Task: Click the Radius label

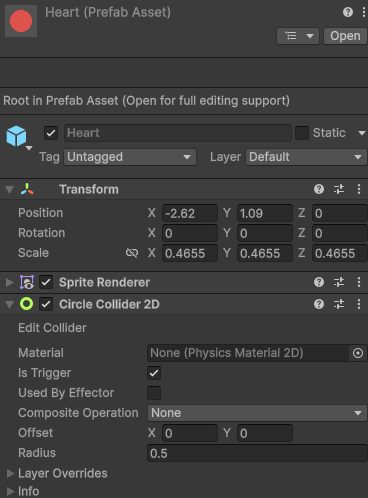Action: [x=37, y=453]
